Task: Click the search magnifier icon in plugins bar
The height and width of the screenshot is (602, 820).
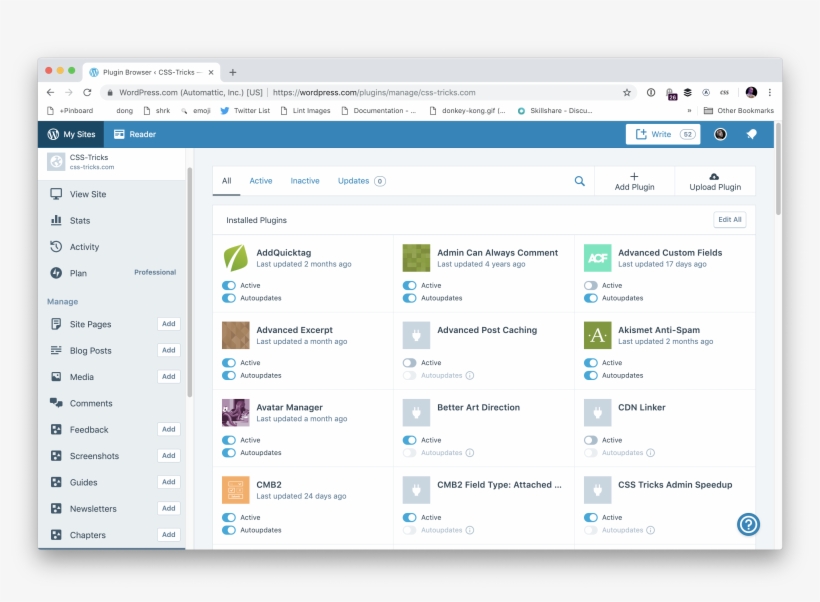Action: click(x=579, y=181)
